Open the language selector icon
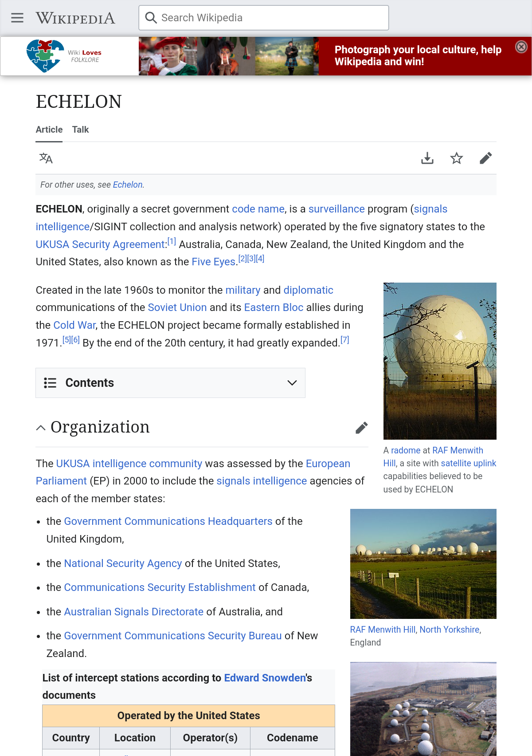The width and height of the screenshot is (532, 756). pos(46,158)
